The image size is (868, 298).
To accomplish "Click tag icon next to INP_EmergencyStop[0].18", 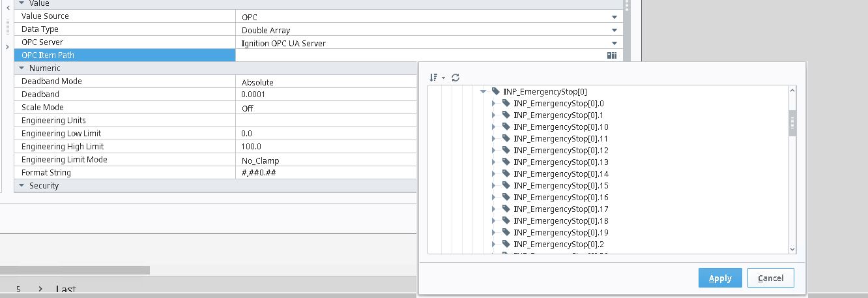I will (506, 221).
